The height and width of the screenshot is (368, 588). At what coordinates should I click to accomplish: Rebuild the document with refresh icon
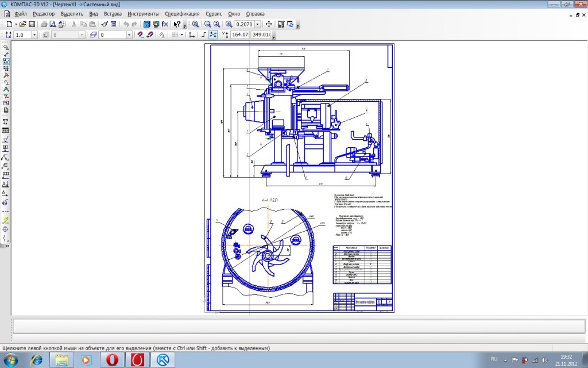(290, 24)
